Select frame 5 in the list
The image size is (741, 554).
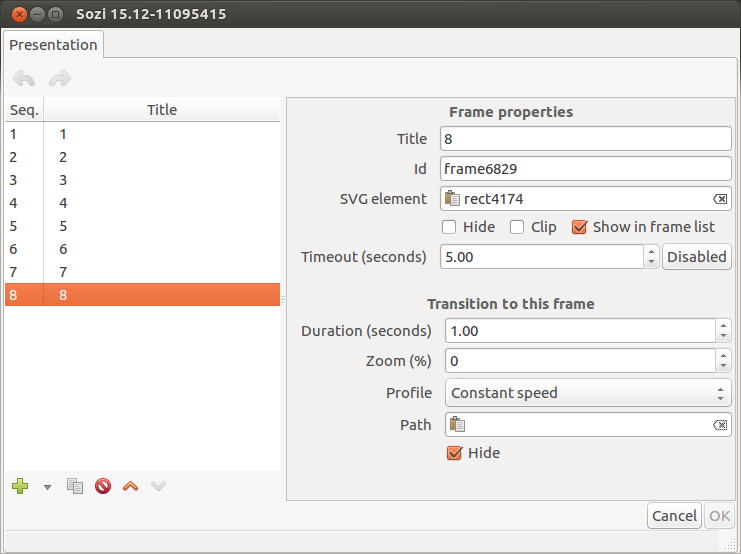142,226
